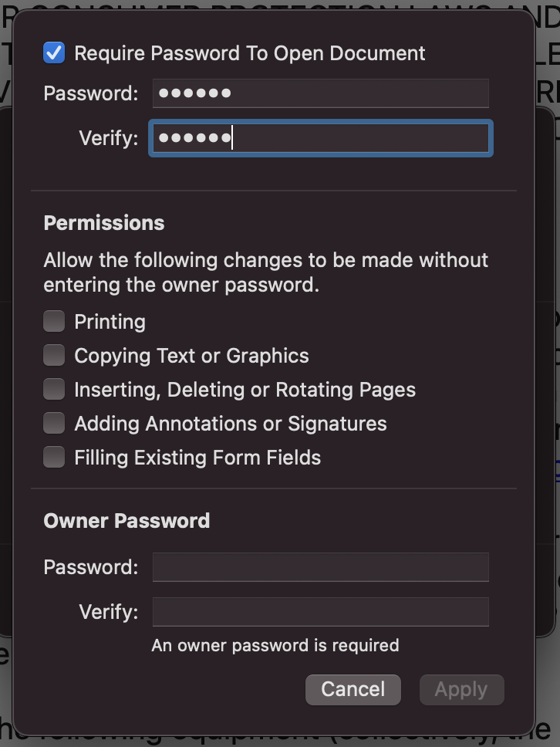This screenshot has width=560, height=747.
Task: Click the Require Password To Open Document label
Action: click(249, 53)
